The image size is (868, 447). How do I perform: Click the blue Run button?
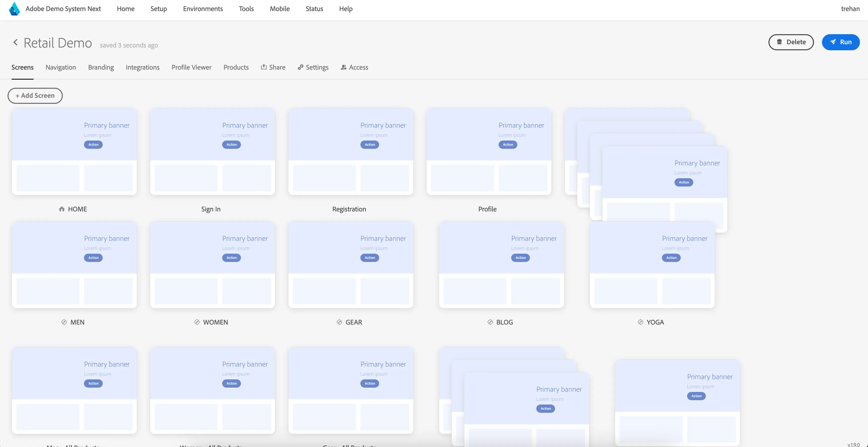[841, 42]
